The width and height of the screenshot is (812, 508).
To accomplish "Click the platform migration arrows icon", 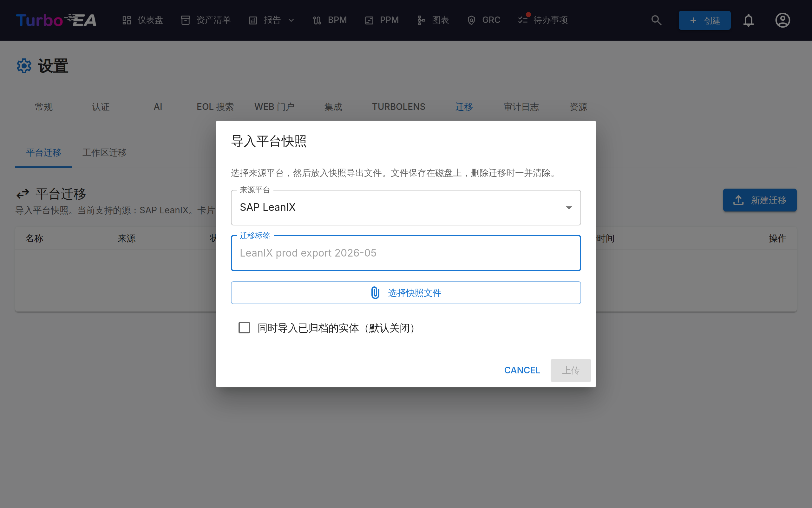I will pos(23,194).
